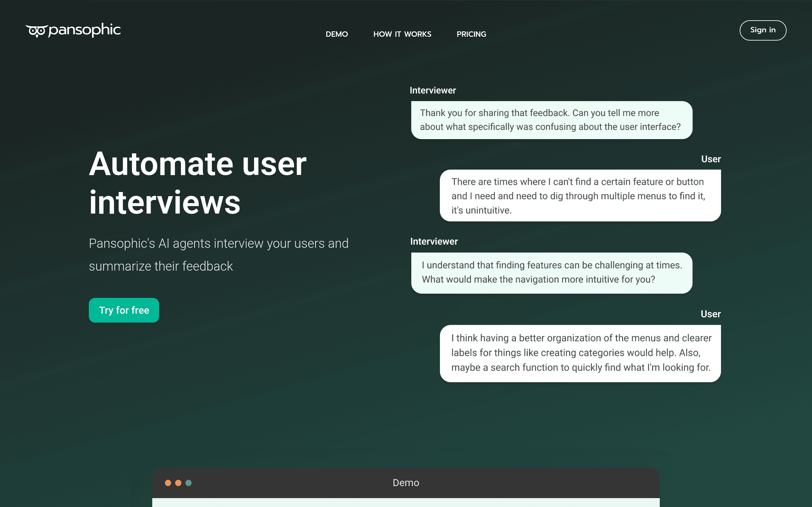
Task: Click the 'Thank you for sharing' chat bubble
Action: click(552, 120)
